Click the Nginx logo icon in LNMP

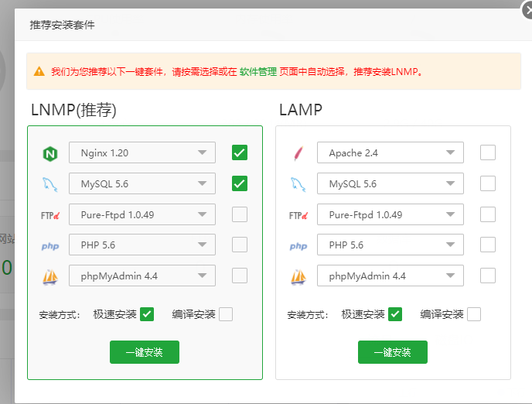pyautogui.click(x=50, y=153)
